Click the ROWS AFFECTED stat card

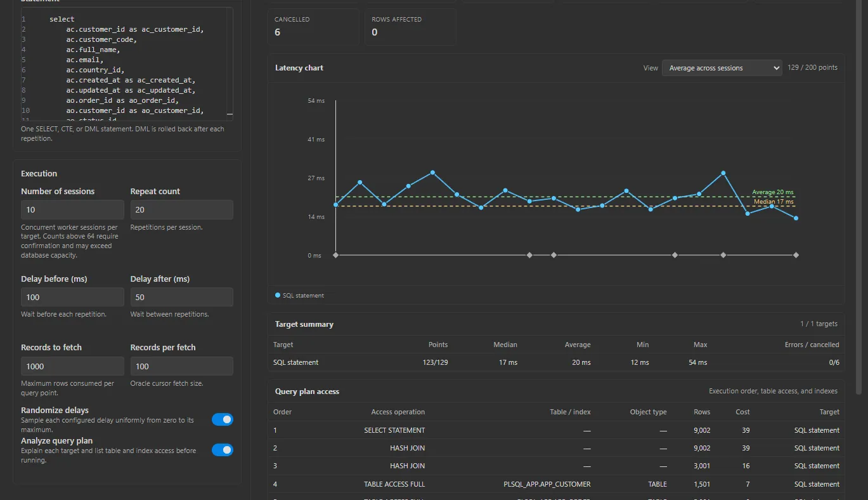(410, 27)
